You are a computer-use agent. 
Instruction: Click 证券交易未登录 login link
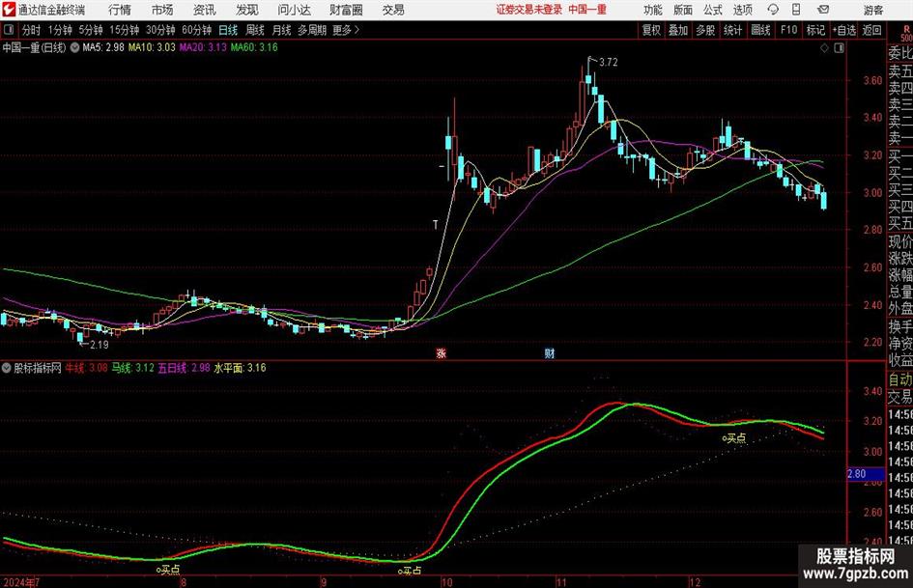[x=529, y=10]
